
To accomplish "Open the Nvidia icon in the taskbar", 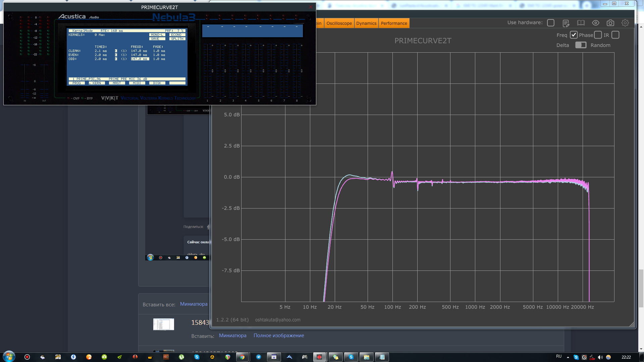I will pos(120,357).
